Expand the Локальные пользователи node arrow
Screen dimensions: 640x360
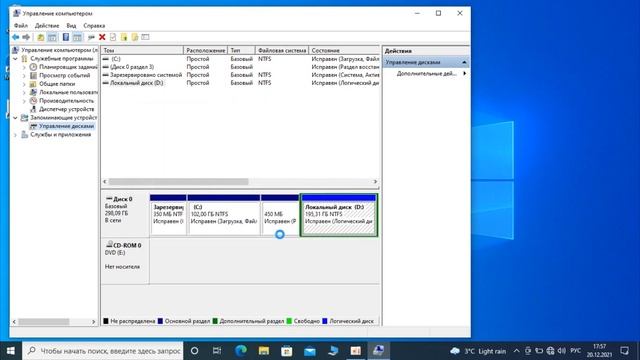[24, 92]
